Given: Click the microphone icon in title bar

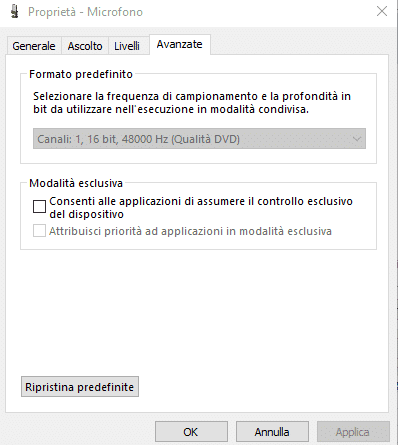Looking at the screenshot, I should click(x=14, y=12).
